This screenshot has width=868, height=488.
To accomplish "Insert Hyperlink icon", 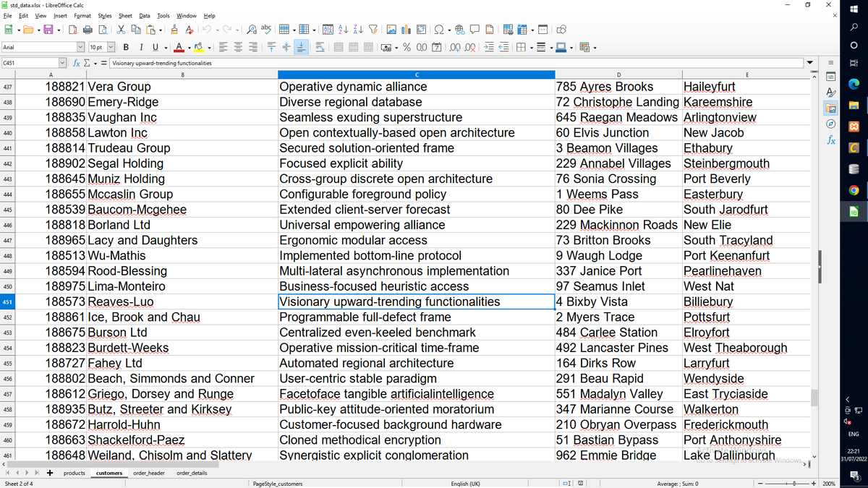I will [x=461, y=30].
